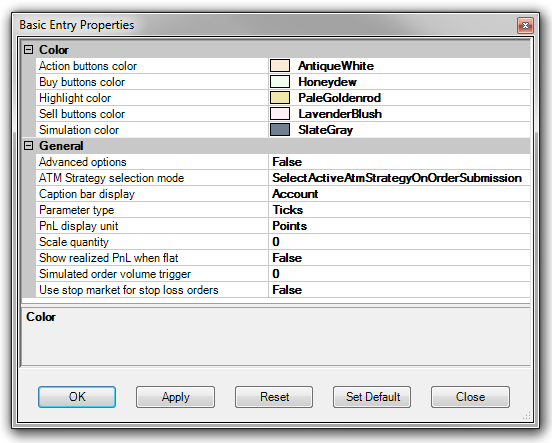This screenshot has width=552, height=443.
Task: Click the OK button
Action: 77,397
